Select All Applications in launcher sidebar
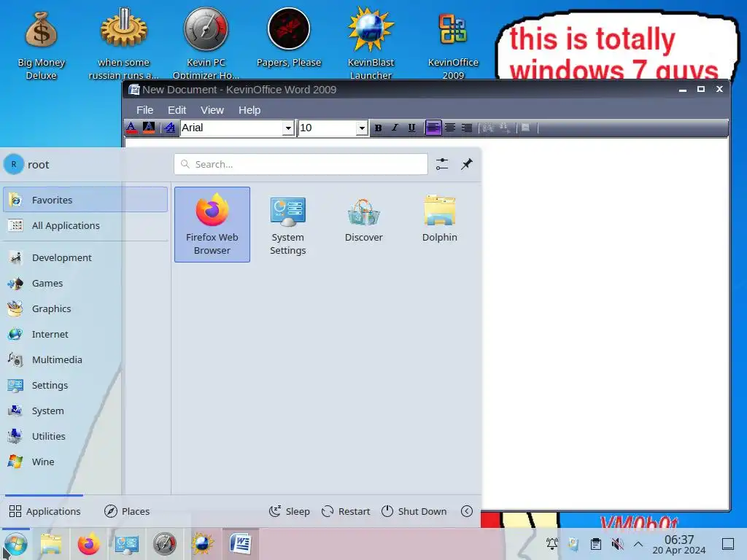 85,225
